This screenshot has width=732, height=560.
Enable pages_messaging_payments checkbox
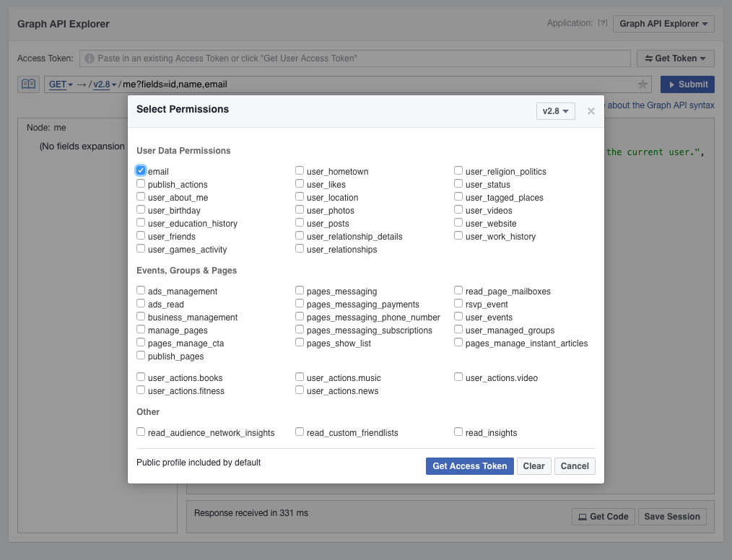[300, 303]
